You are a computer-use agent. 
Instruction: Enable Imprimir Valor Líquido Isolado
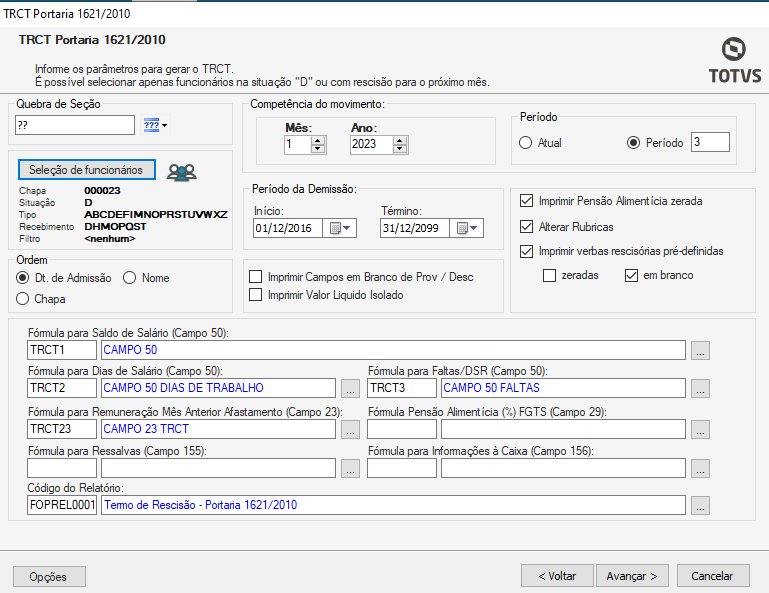(257, 295)
